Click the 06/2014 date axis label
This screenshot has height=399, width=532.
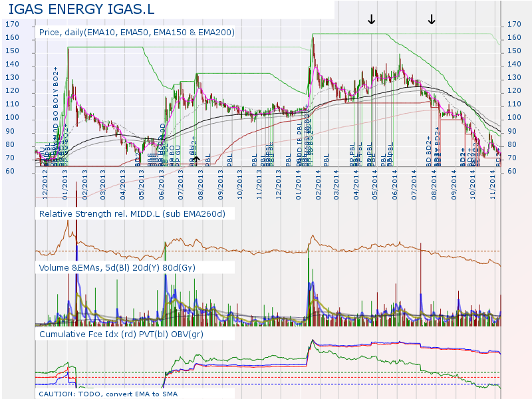(x=394, y=185)
